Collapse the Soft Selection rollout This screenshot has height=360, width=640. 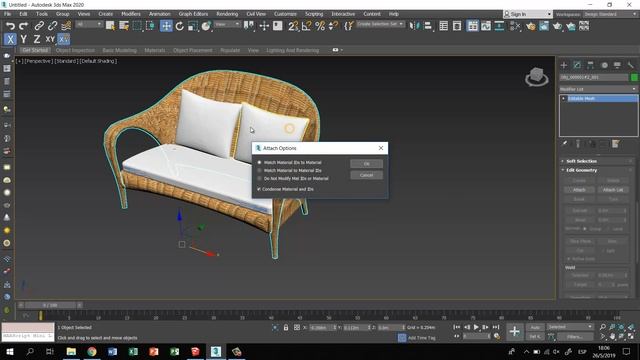click(581, 161)
